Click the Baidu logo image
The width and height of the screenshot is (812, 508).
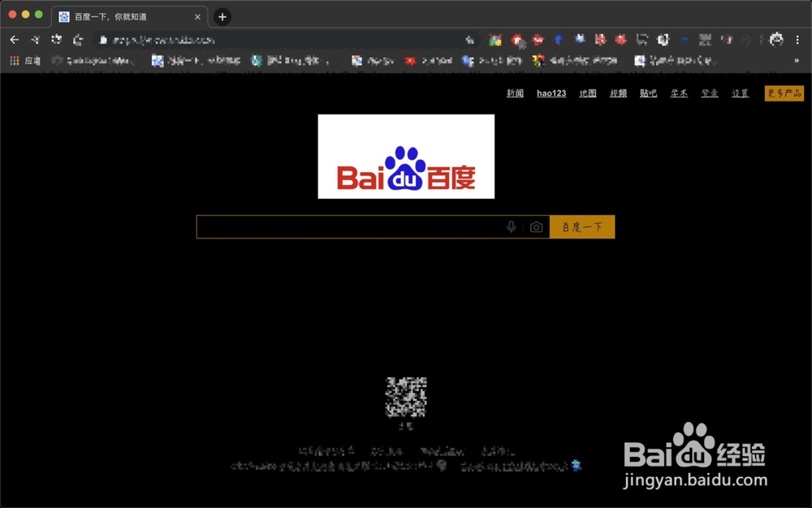406,157
